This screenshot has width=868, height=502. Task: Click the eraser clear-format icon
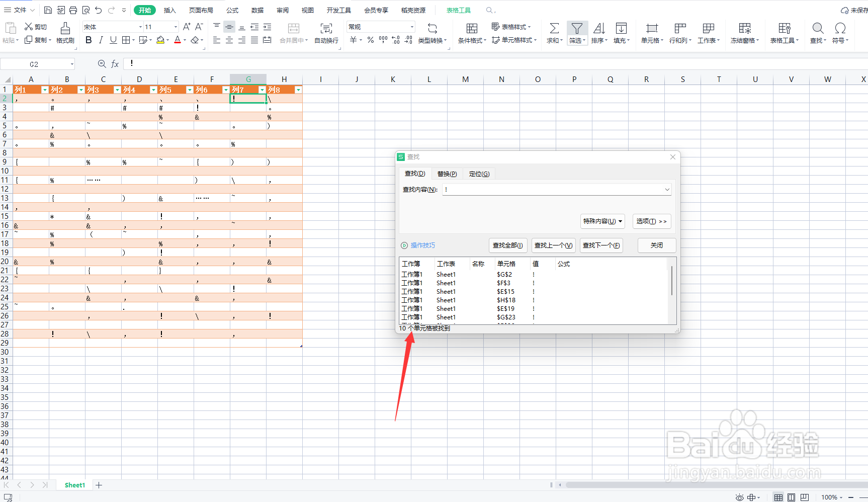[x=195, y=40]
